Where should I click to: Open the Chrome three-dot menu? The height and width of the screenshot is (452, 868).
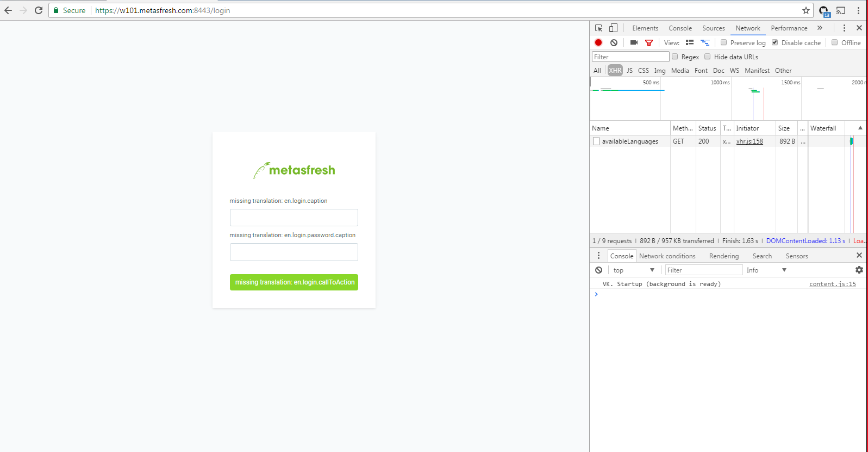pyautogui.click(x=858, y=10)
